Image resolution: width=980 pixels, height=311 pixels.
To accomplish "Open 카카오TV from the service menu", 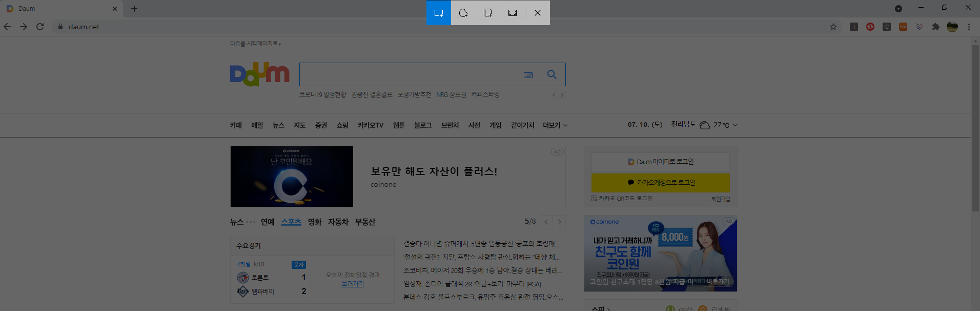I will pos(371,125).
